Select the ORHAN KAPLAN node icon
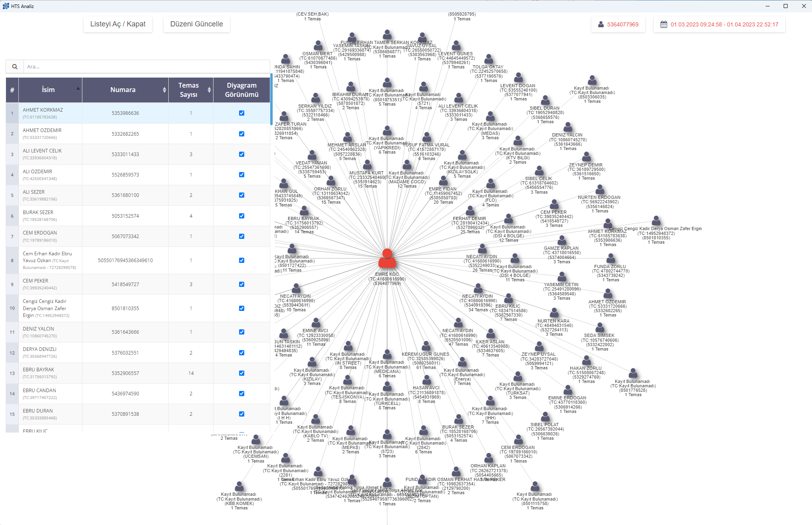This screenshot has width=812, height=525. (489, 458)
